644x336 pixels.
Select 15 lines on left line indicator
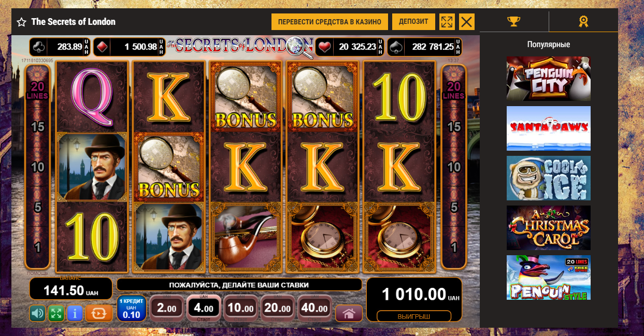(37, 127)
